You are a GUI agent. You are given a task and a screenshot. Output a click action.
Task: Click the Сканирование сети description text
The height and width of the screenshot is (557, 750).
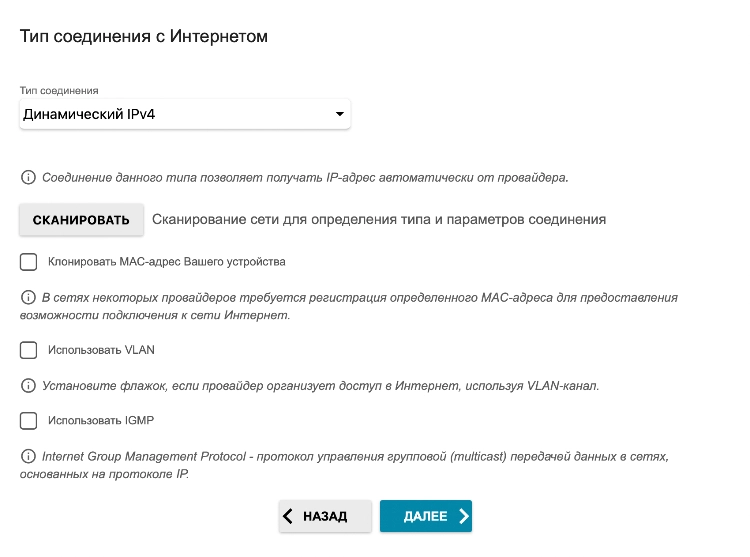(379, 219)
